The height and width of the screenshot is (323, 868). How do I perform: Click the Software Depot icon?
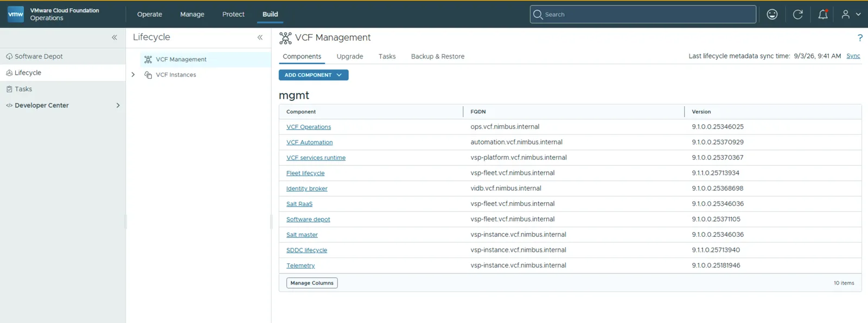pyautogui.click(x=9, y=56)
